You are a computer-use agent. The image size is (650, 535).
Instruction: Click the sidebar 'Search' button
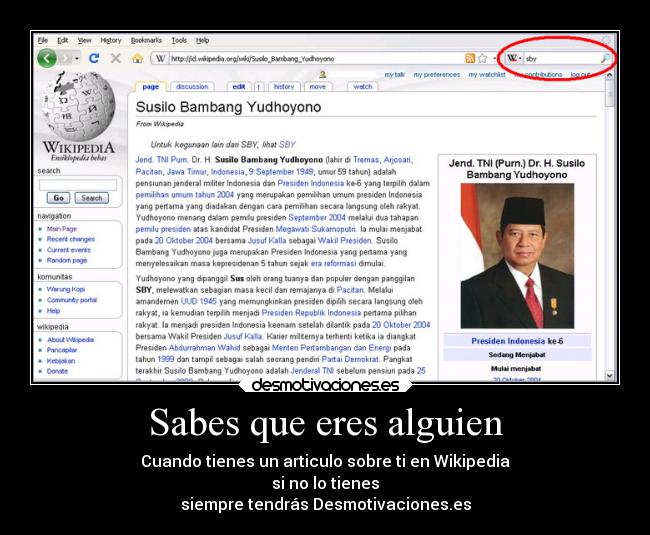point(92,198)
